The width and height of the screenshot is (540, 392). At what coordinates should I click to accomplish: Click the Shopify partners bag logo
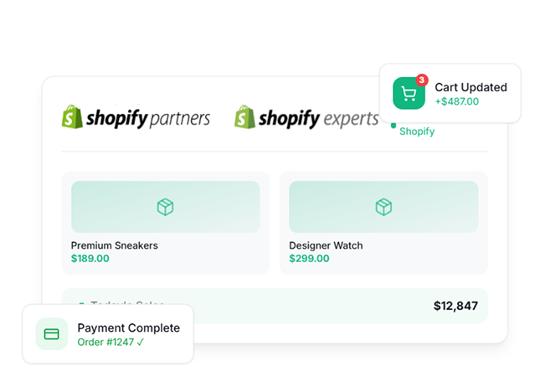coord(72,117)
